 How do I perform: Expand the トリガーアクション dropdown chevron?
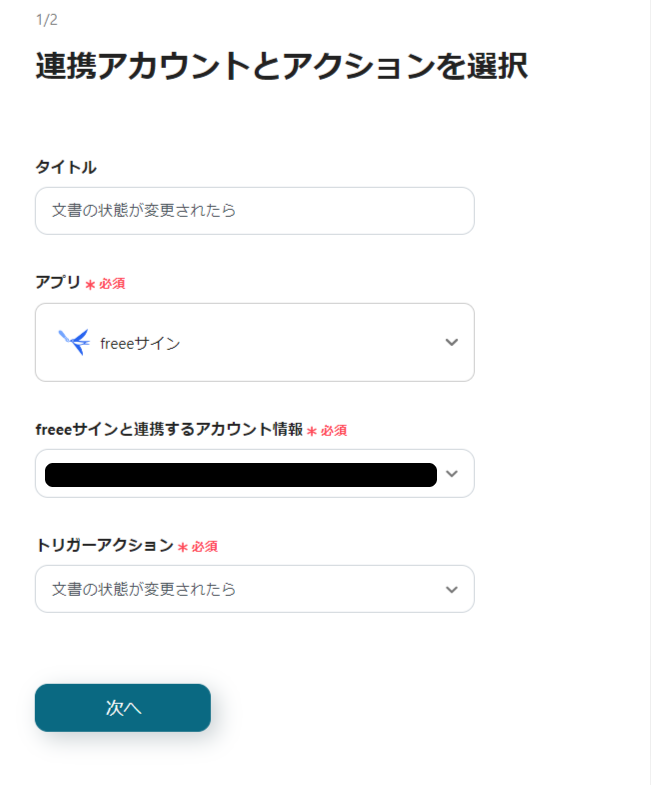pyautogui.click(x=451, y=590)
